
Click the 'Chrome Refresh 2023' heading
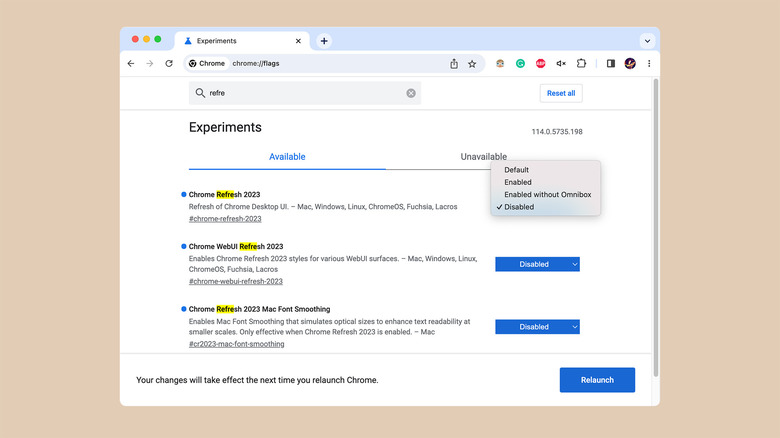[x=224, y=195]
